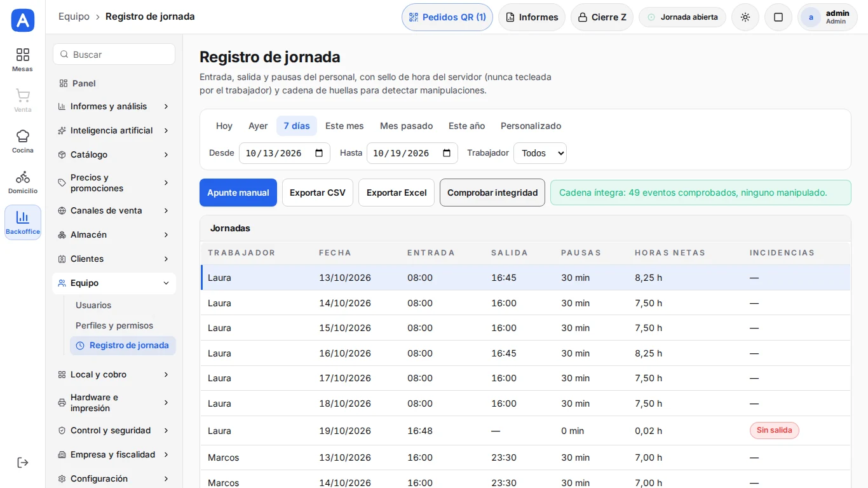Open Pedidos QR (1) button

447,17
